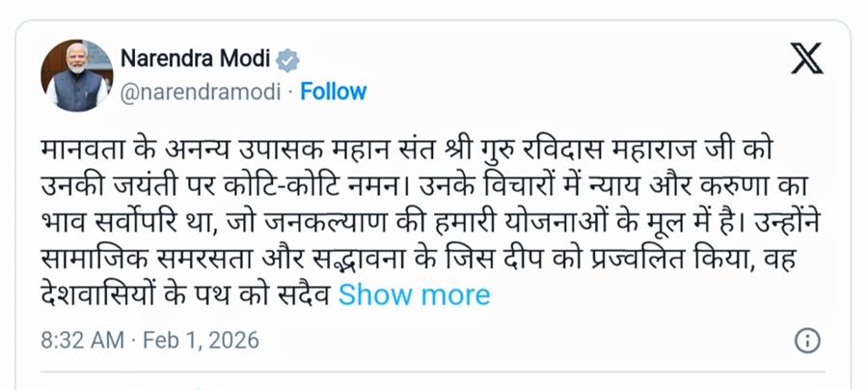Open the info icon beside timestamp
The height and width of the screenshot is (390, 868).
807,341
